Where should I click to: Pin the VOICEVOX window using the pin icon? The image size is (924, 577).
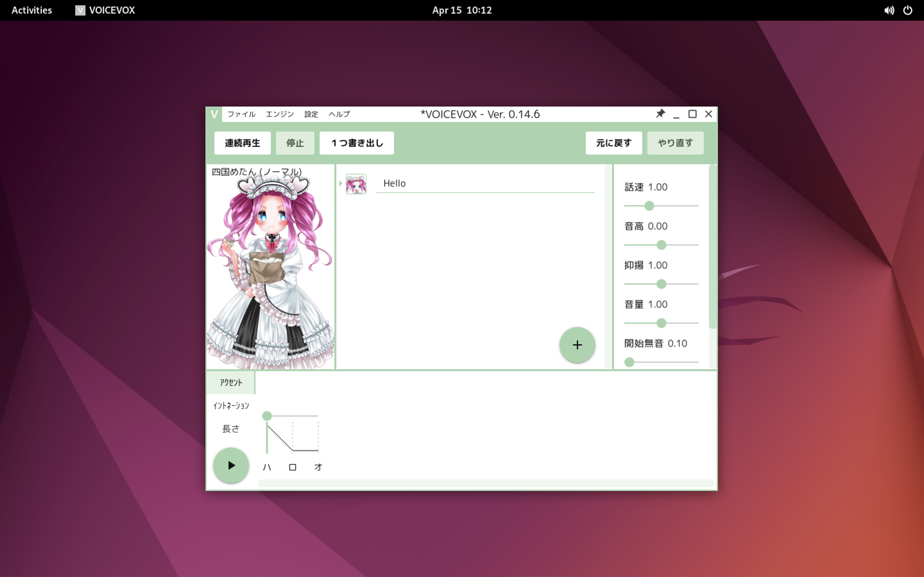coord(660,114)
